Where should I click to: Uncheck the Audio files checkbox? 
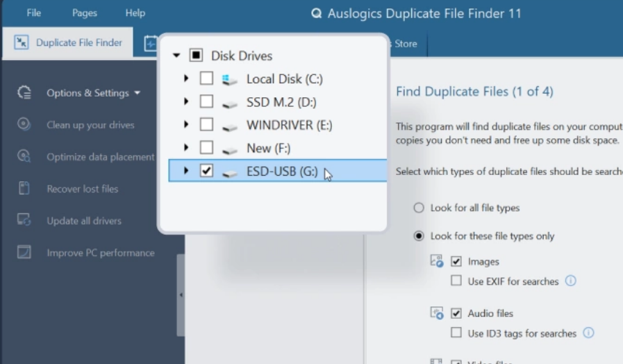pos(456,313)
